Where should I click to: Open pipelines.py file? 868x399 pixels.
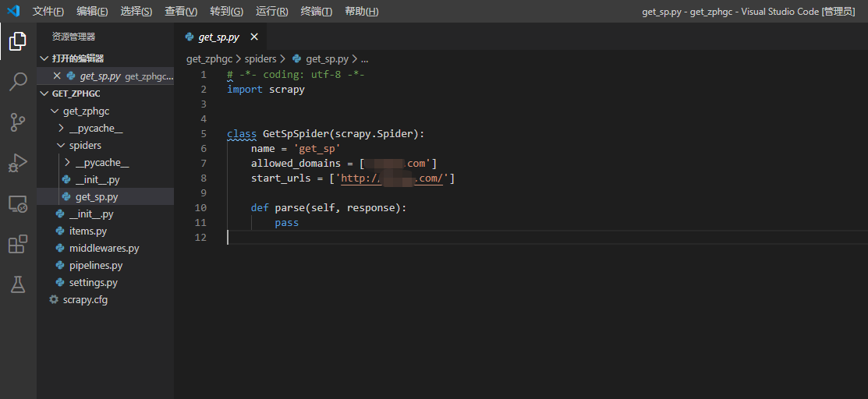point(96,265)
